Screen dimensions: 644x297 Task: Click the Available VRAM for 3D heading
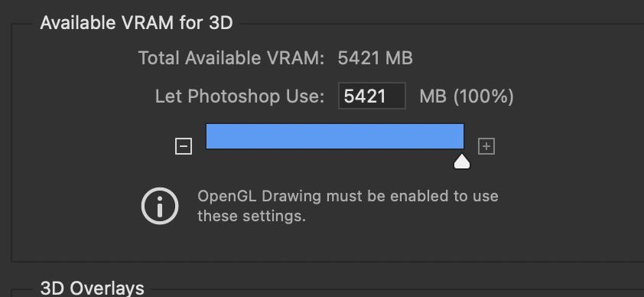pyautogui.click(x=136, y=23)
